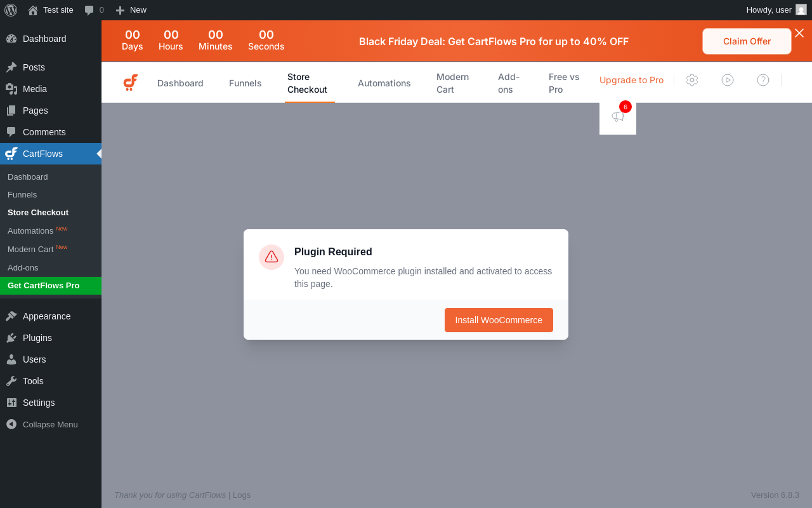
Task: Click the Users person icon
Action: click(x=11, y=359)
